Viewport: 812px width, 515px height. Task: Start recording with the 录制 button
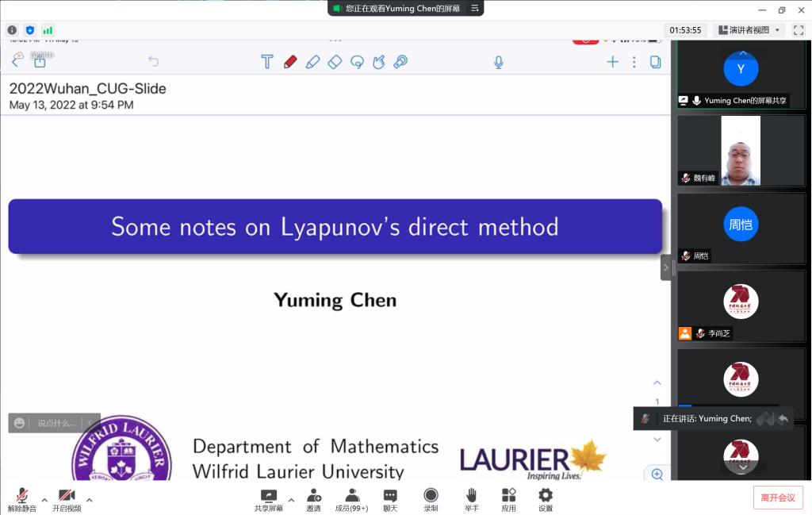(x=431, y=497)
